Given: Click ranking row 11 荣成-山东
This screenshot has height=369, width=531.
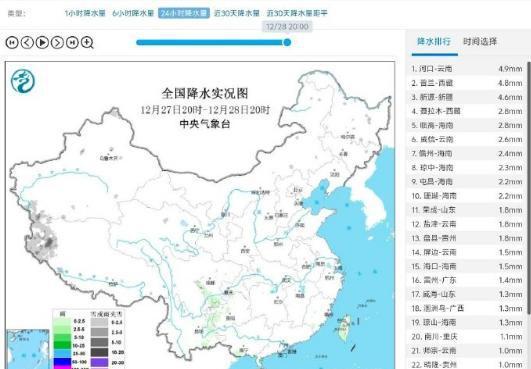Looking at the screenshot, I should tap(467, 210).
